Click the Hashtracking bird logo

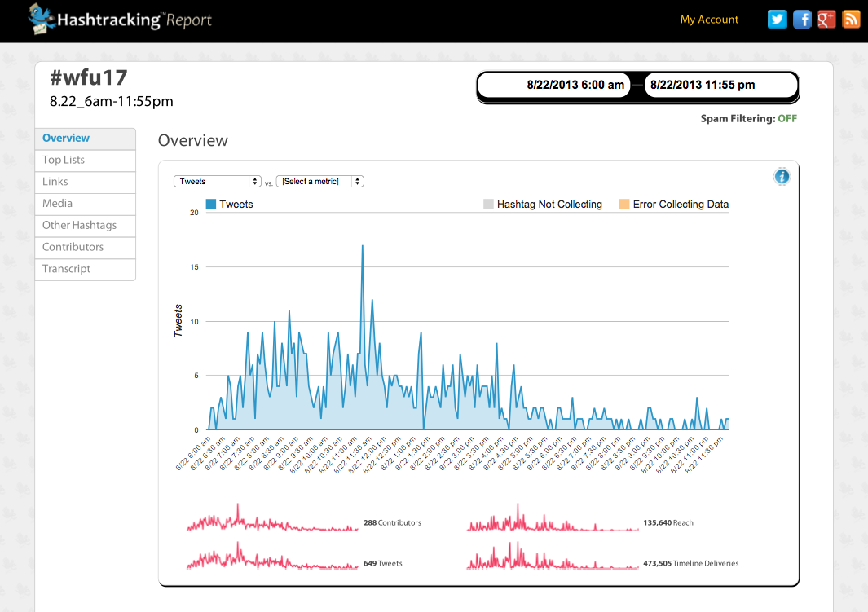pyautogui.click(x=39, y=19)
